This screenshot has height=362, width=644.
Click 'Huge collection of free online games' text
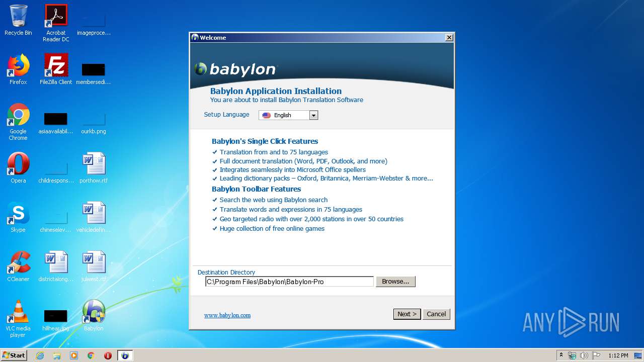click(272, 229)
